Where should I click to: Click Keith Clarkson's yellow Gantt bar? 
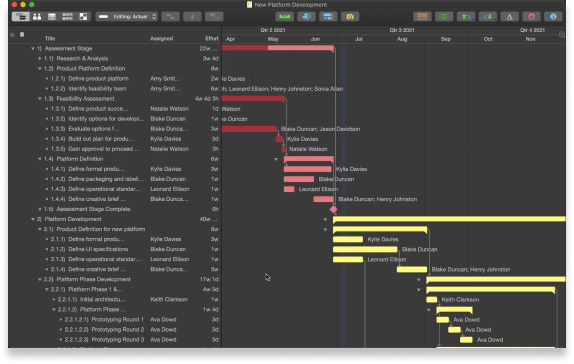pyautogui.click(x=432, y=300)
